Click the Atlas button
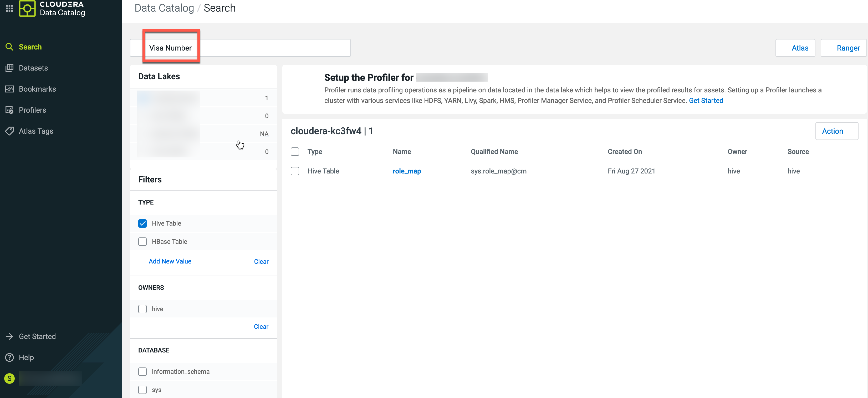Image resolution: width=868 pixels, height=398 pixels. pyautogui.click(x=795, y=48)
